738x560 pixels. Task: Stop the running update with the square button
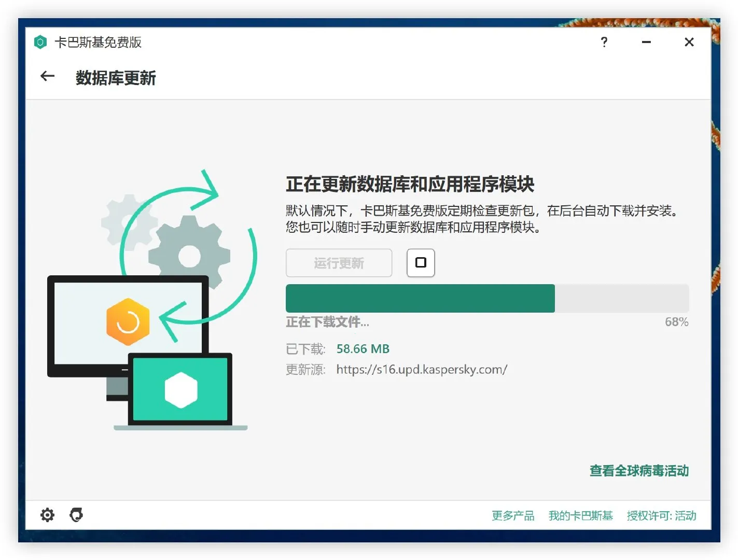[421, 263]
